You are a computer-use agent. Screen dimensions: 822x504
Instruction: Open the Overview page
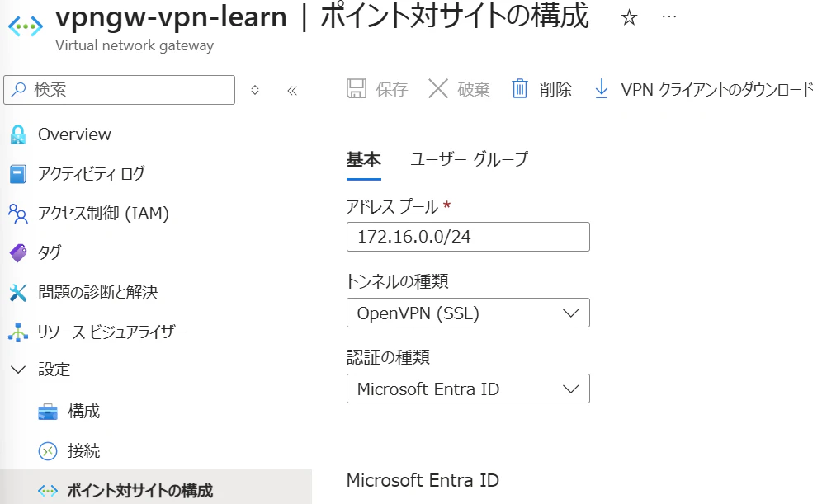click(74, 134)
